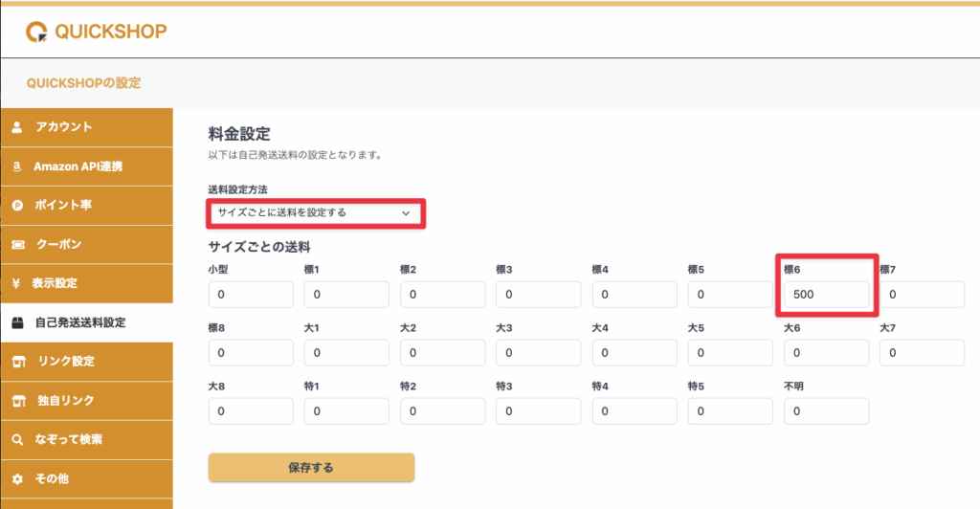The height and width of the screenshot is (509, 980).
Task: Open the Amazon API連携 menu item
Action: [x=78, y=166]
